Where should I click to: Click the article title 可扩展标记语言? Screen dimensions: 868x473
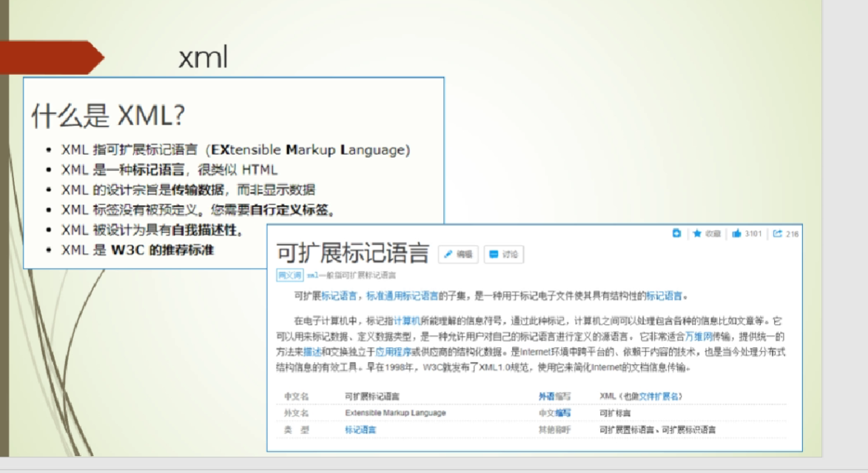coord(353,253)
